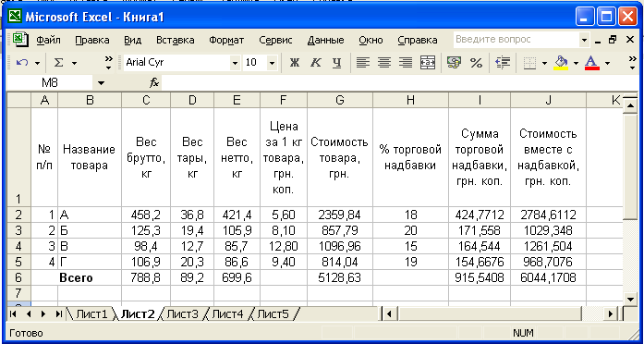Select column G header
This screenshot has height=344, width=644.
340,100
